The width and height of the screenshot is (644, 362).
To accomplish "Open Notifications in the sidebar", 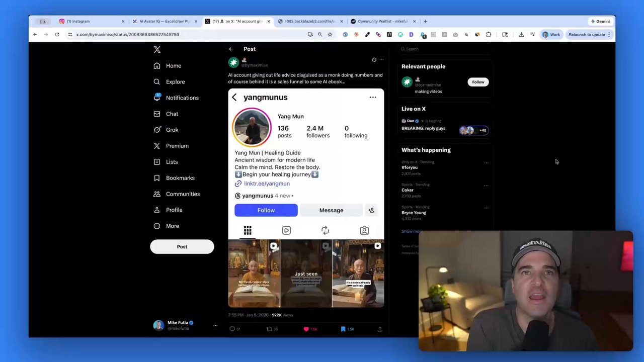I will (x=176, y=98).
